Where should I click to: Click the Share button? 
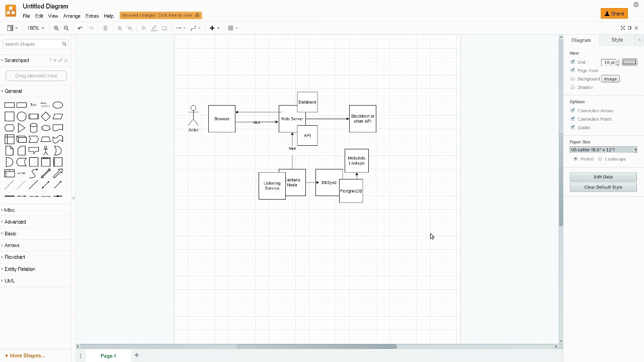point(614,14)
